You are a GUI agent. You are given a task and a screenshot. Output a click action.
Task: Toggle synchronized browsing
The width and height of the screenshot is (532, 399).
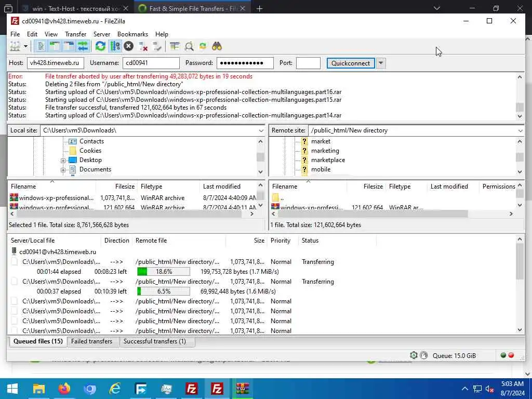click(203, 46)
